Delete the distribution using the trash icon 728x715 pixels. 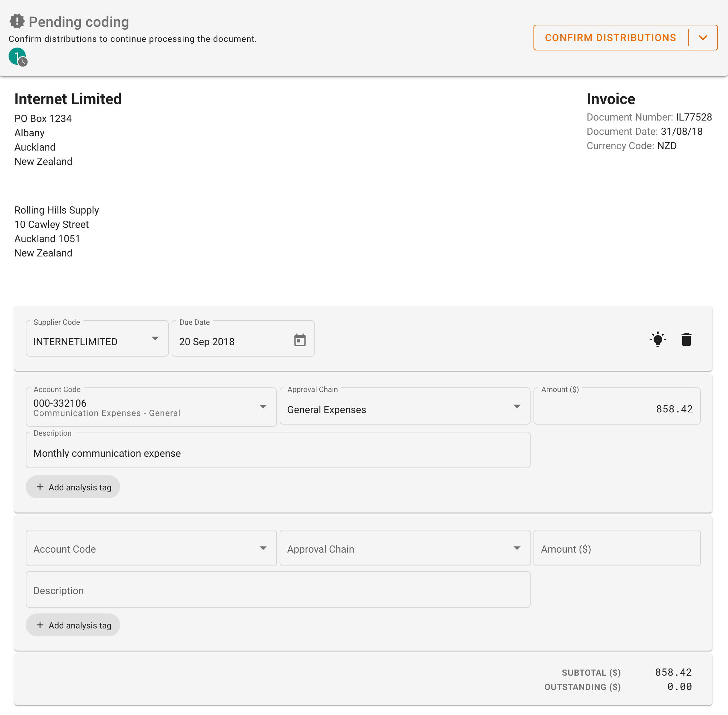click(687, 339)
